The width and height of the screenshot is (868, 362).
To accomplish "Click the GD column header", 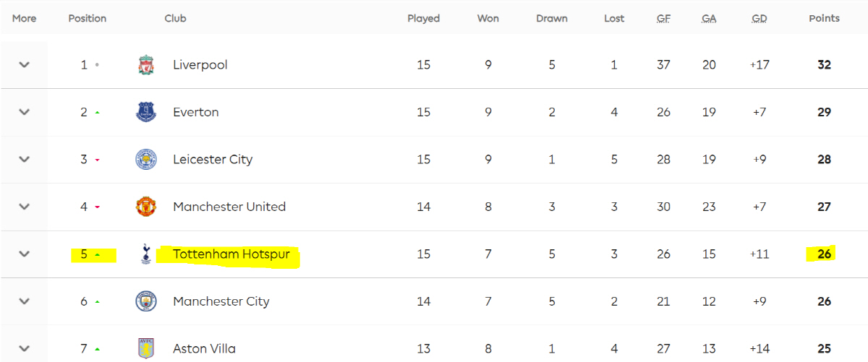I will click(759, 19).
